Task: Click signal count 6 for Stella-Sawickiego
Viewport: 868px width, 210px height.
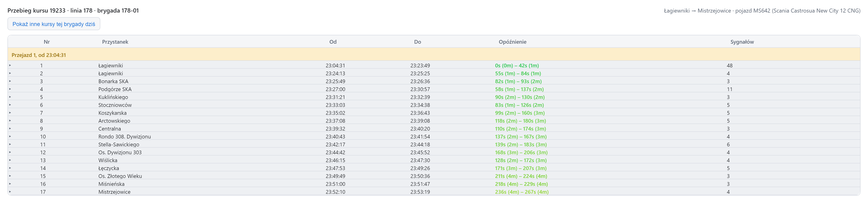Action: pos(728,144)
